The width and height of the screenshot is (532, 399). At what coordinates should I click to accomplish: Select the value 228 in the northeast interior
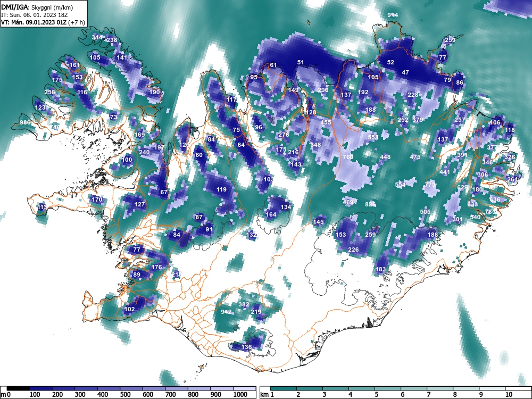pos(413,95)
